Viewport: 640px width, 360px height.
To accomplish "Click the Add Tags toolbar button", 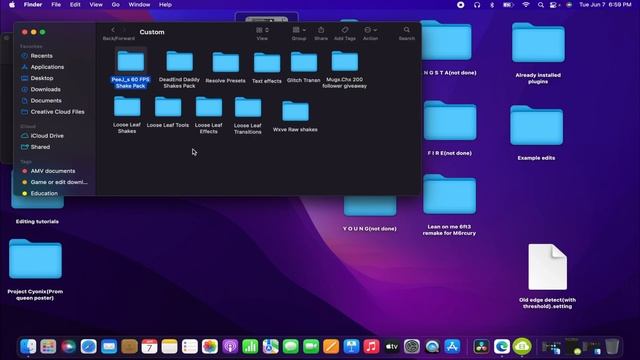I will (x=345, y=30).
